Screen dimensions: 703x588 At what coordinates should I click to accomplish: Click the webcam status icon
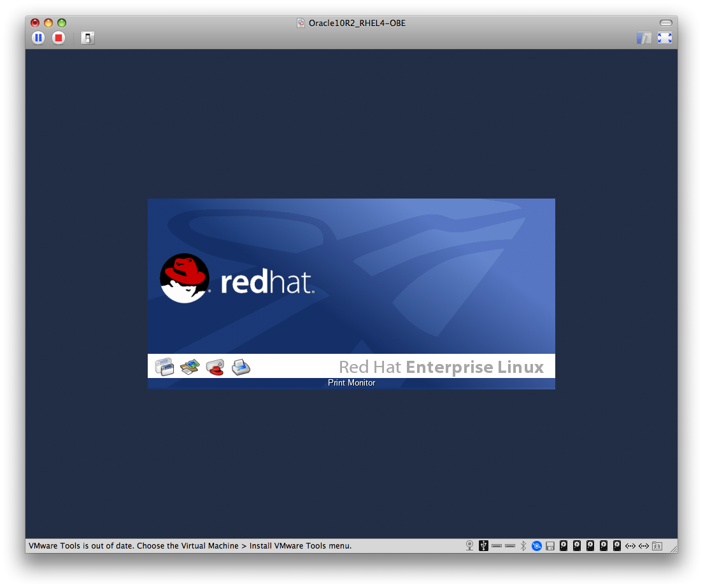pyautogui.click(x=469, y=545)
